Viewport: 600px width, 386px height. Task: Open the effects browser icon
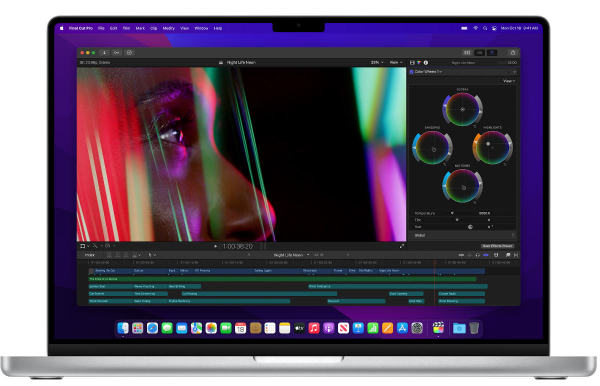point(508,255)
